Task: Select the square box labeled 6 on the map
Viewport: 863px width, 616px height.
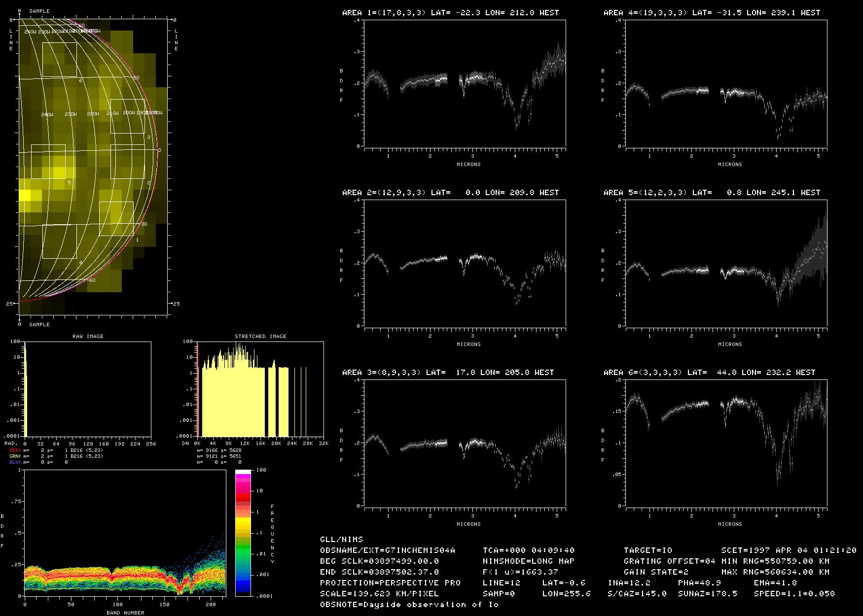Action: [59, 60]
